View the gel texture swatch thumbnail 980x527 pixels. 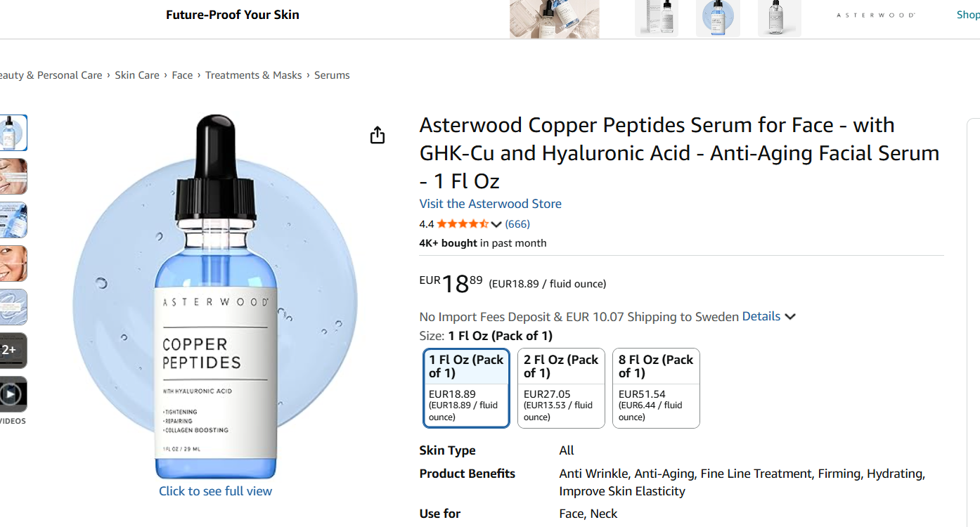12,307
